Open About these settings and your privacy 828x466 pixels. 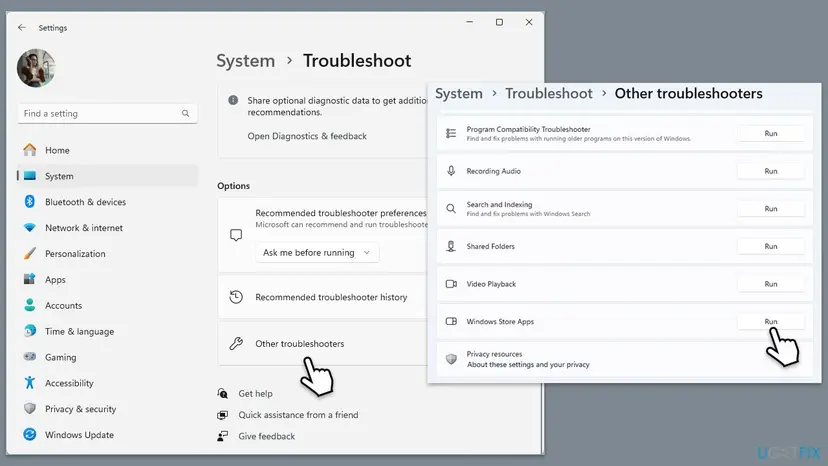528,365
